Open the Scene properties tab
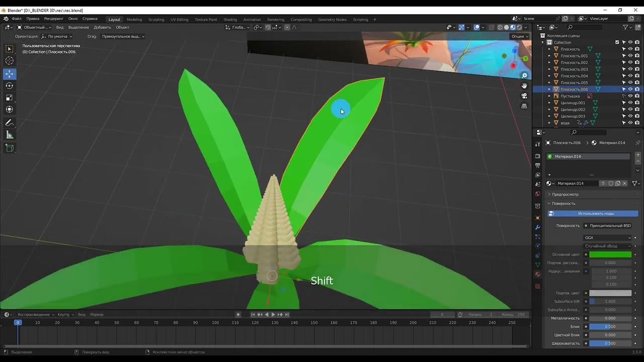The width and height of the screenshot is (644, 362). [x=537, y=185]
